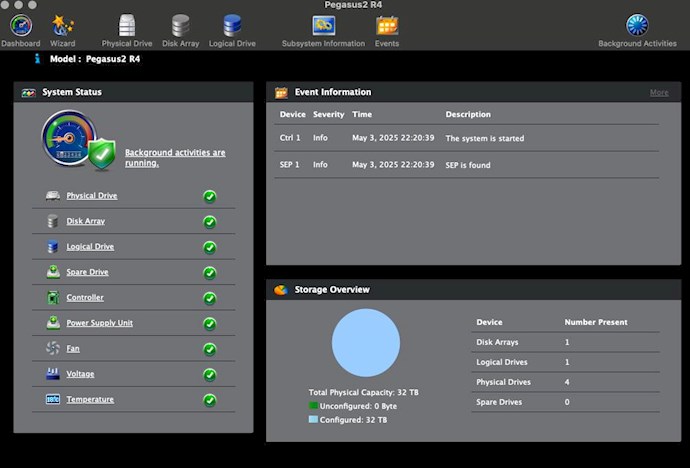Open the Fan status link
Screen dimensions: 690x468
[x=73, y=349]
